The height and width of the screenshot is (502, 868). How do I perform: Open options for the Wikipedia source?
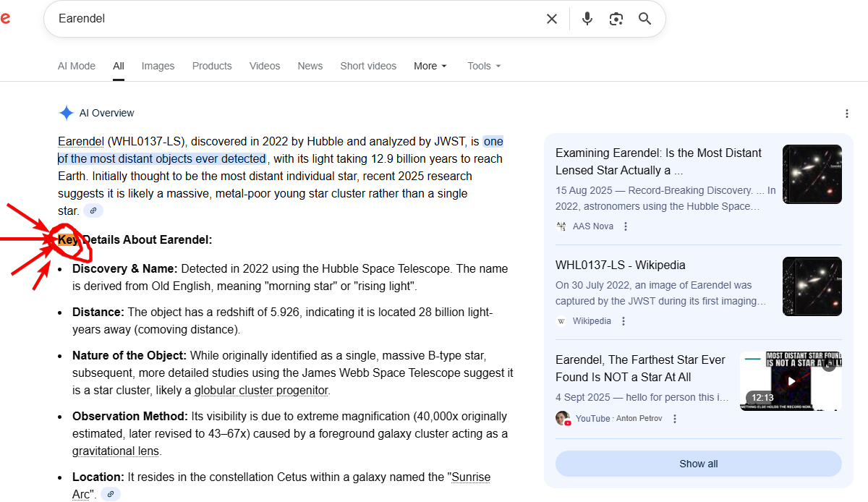tap(624, 321)
